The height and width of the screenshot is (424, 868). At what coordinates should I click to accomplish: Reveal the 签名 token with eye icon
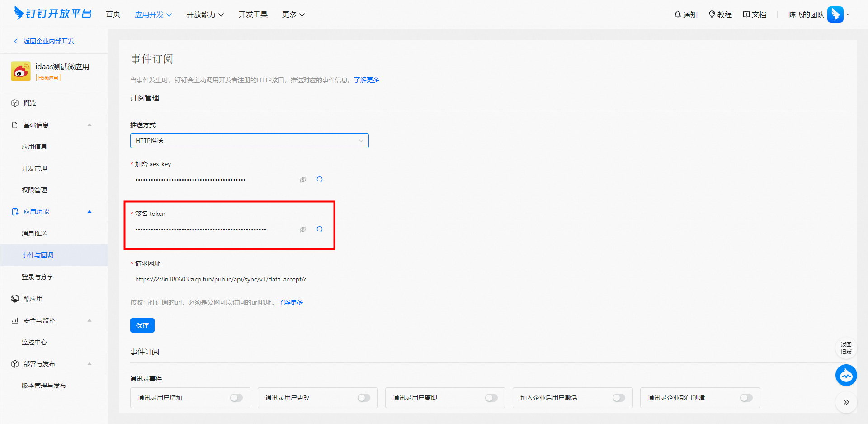pos(303,229)
